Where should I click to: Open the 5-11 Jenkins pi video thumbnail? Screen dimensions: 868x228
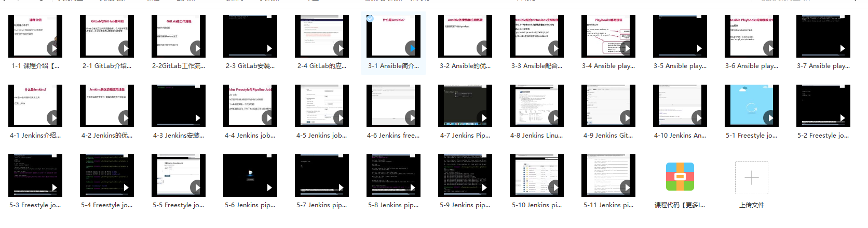[x=608, y=175]
